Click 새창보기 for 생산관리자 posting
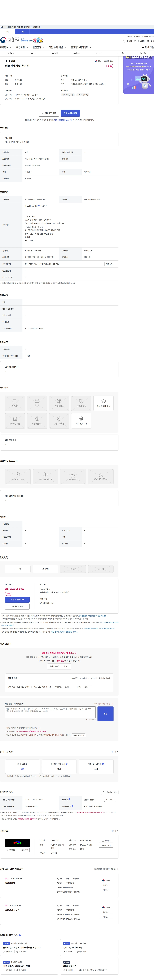 click(106, 890)
